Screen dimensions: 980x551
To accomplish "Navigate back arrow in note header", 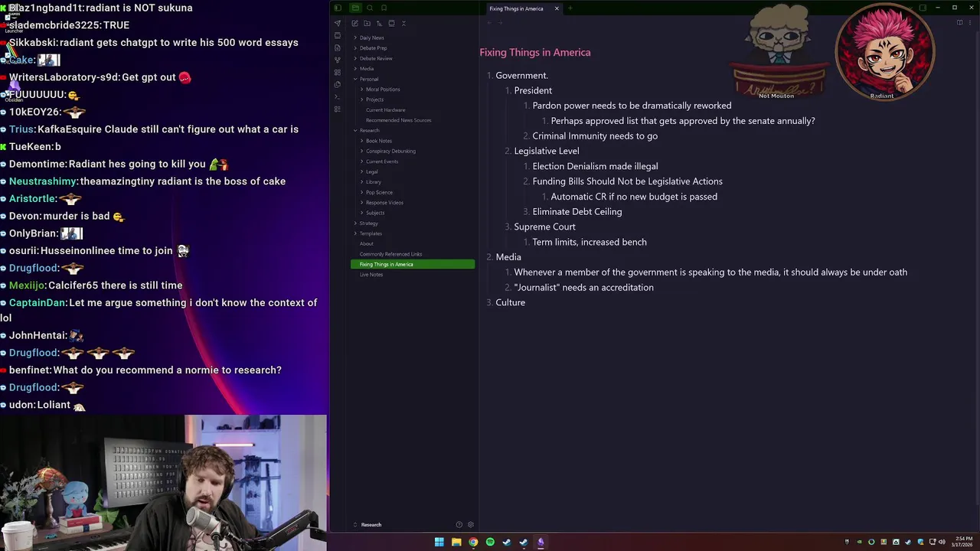I will (x=489, y=23).
